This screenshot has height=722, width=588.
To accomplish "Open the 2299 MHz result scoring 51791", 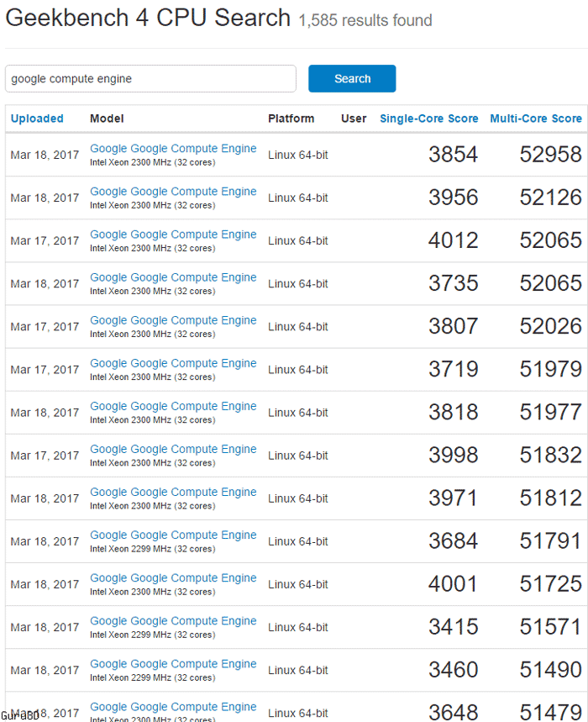I will click(x=173, y=535).
